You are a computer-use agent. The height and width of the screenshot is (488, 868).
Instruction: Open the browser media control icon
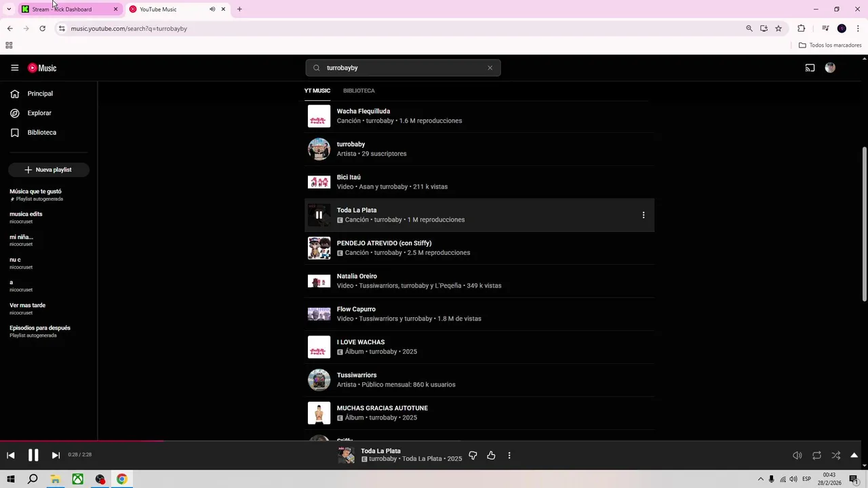tap(825, 28)
